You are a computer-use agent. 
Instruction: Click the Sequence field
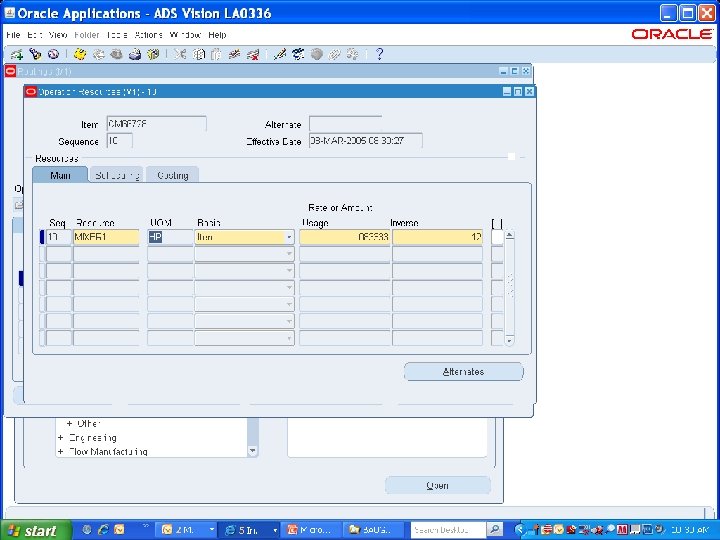coord(120,141)
